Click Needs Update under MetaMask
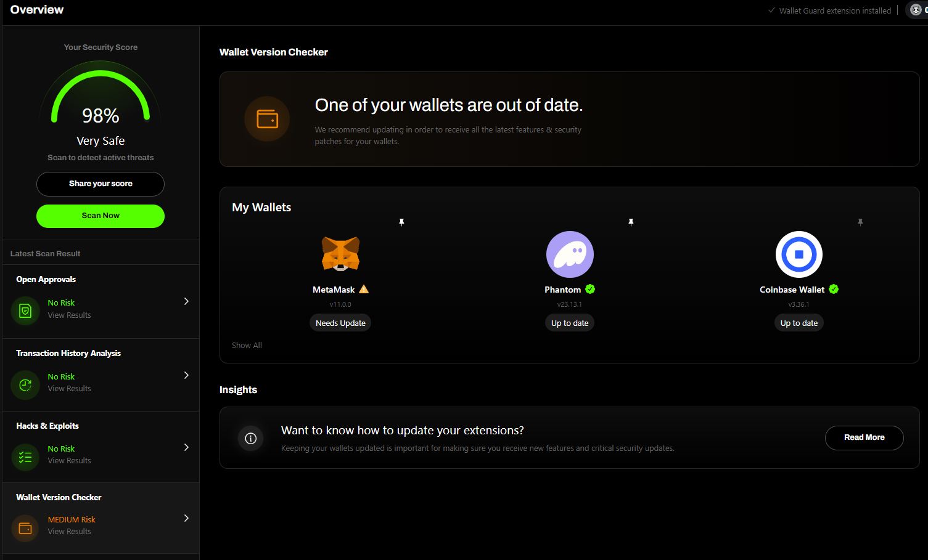 [x=340, y=322]
